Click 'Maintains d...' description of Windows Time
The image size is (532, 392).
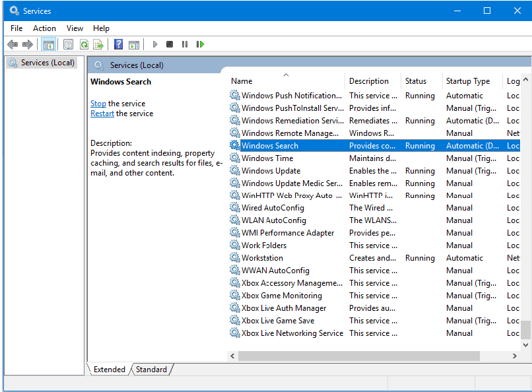(x=372, y=158)
